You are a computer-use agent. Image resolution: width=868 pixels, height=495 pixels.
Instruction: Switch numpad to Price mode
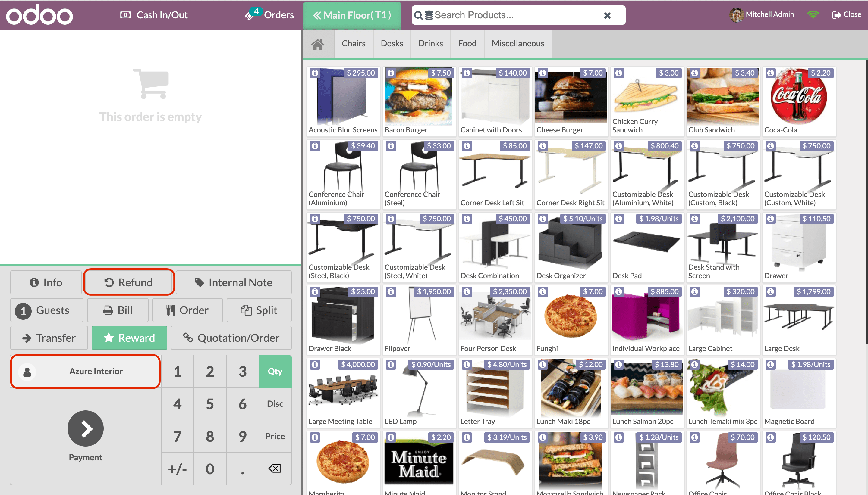coord(275,436)
